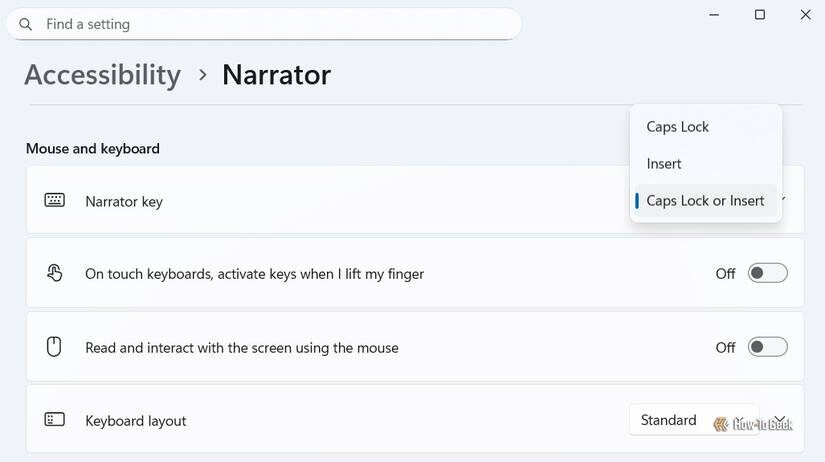The height and width of the screenshot is (462, 825).
Task: Click the Find a setting search box
Action: pos(270,24)
